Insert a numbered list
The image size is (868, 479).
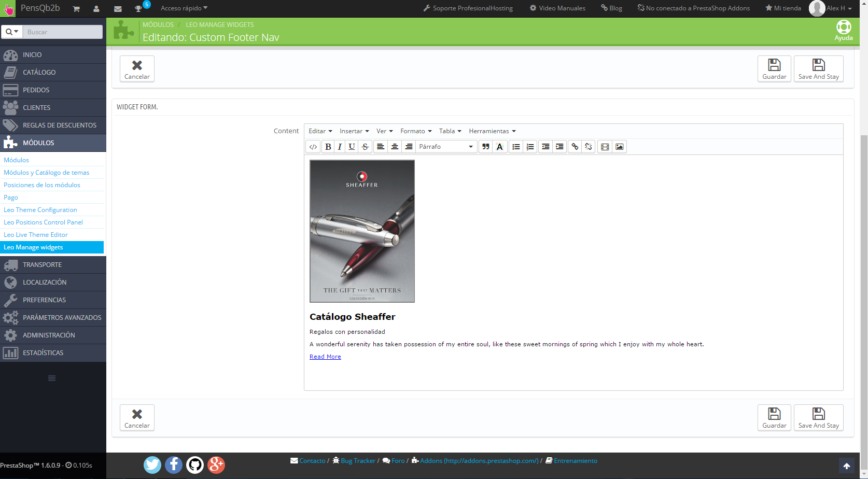point(530,147)
